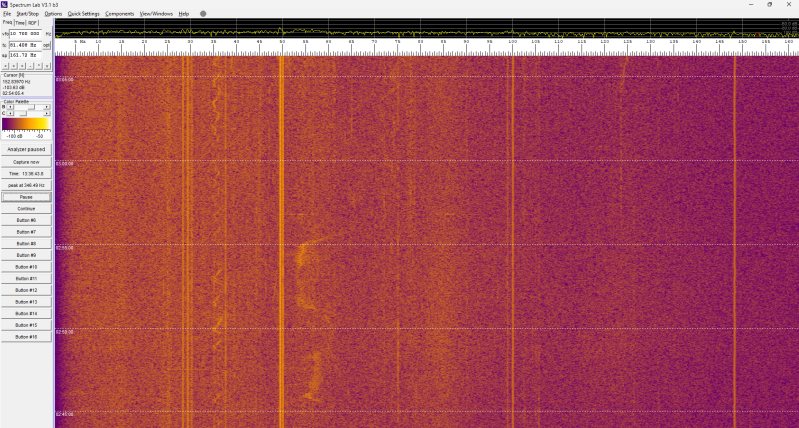Switch to the RDF tab
The height and width of the screenshot is (428, 799).
33,23
